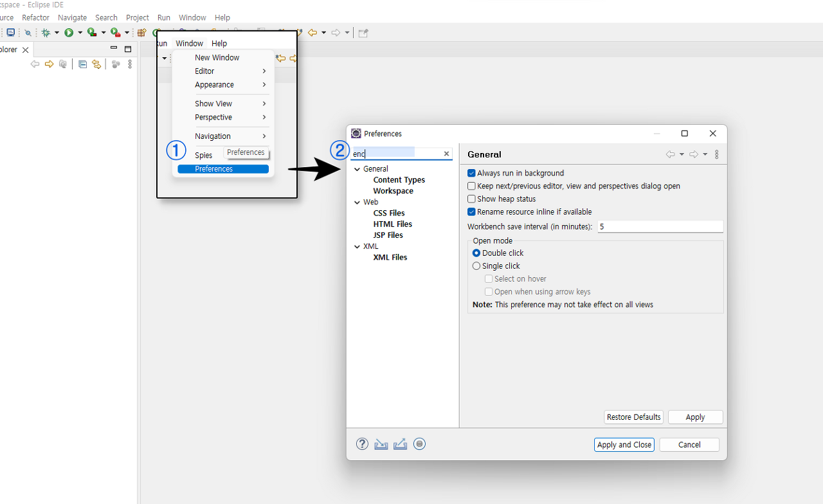Click Explorer forward arrow icon

coord(49,64)
